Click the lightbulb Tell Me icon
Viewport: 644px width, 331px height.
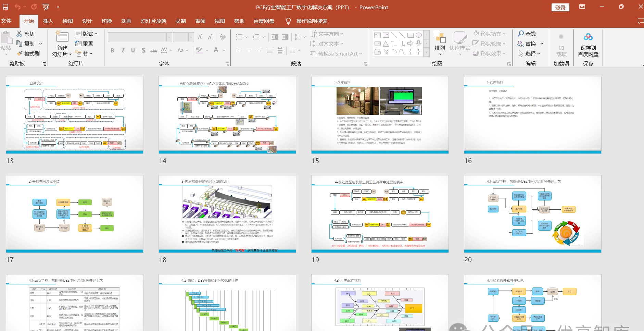[289, 21]
